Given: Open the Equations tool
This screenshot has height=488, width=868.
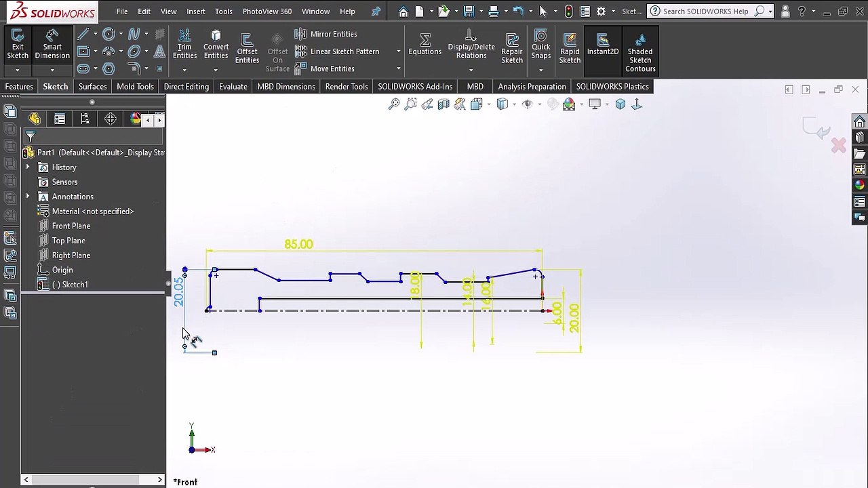Looking at the screenshot, I should (425, 45).
